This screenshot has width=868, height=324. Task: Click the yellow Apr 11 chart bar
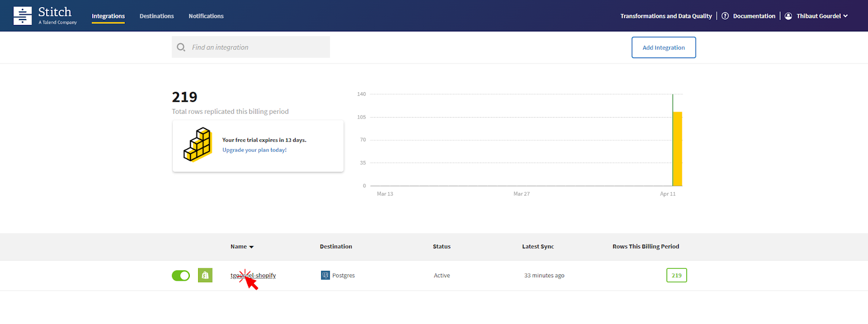pyautogui.click(x=677, y=149)
